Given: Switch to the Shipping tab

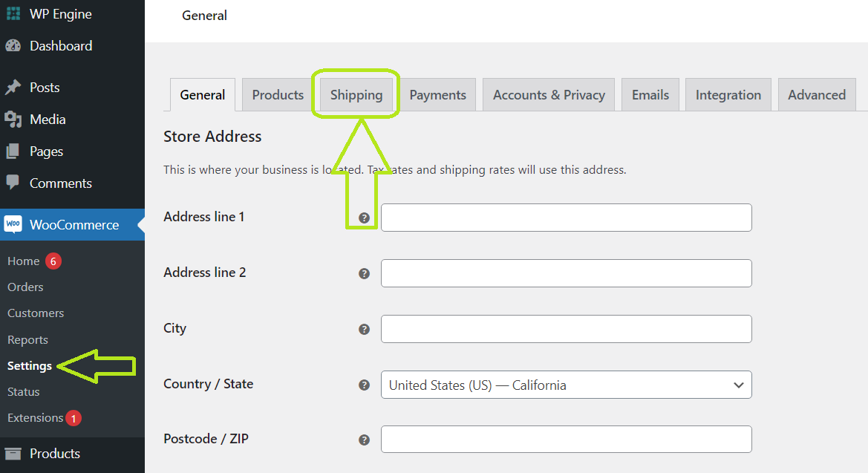Looking at the screenshot, I should pos(356,94).
